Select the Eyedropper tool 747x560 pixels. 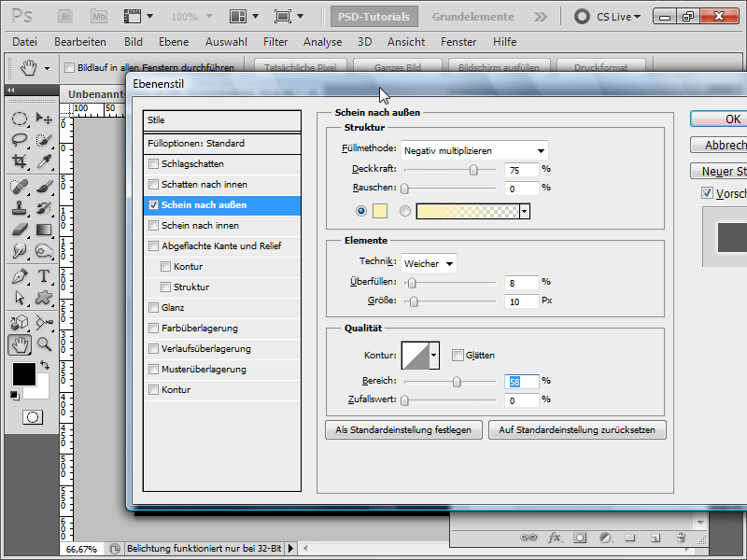tap(44, 161)
